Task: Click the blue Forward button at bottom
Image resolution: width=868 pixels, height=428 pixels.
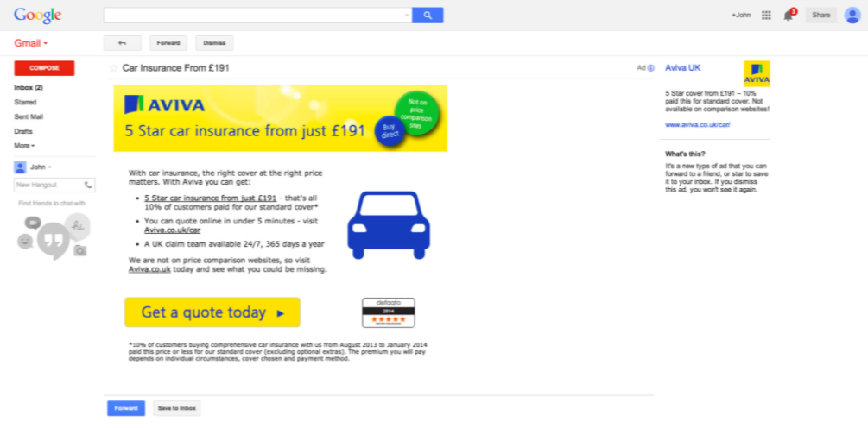Action: 126,408
